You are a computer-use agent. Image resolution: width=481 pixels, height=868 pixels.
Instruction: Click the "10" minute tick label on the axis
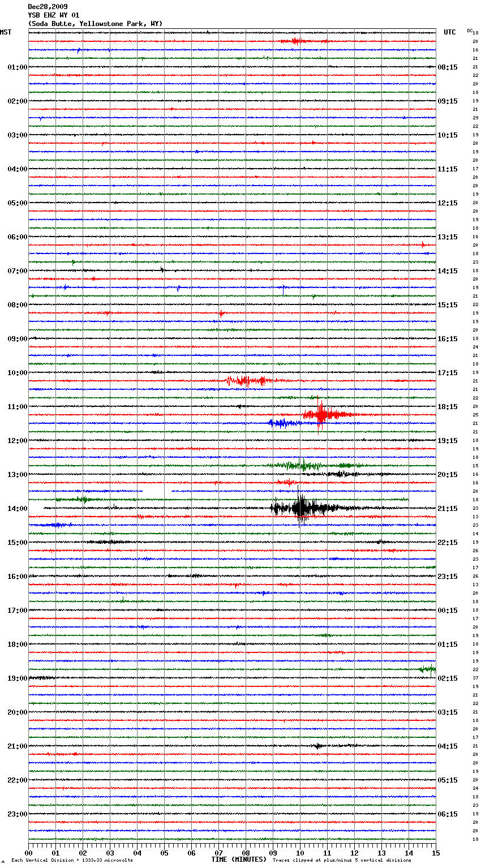point(300,853)
